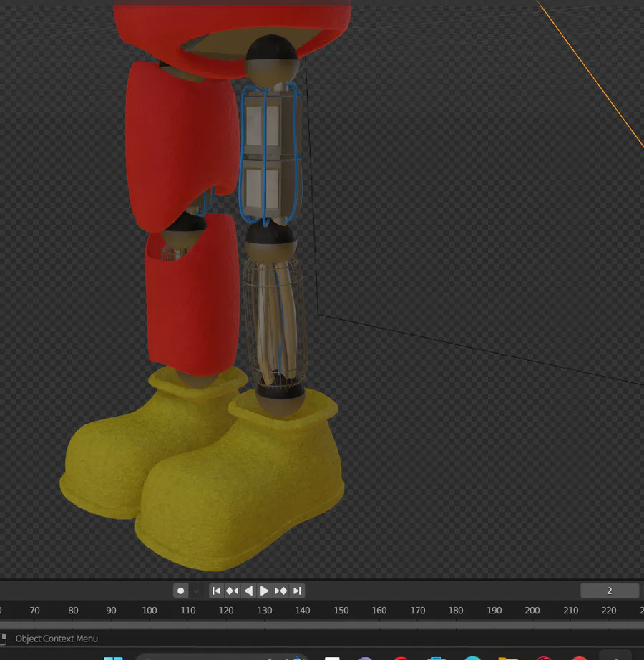Click the Object Context Menu status text
This screenshot has width=644, height=660.
[x=57, y=639]
